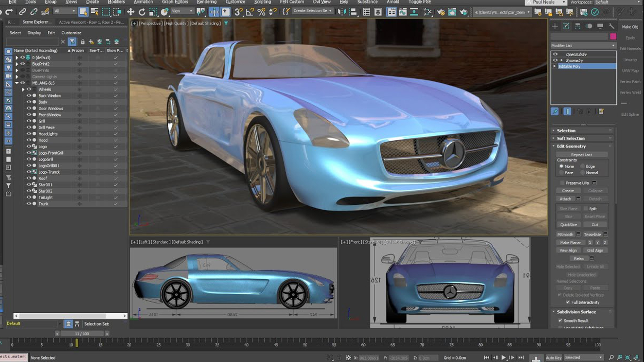Viewport: 644px width, 362px height.
Task: Click the Mirror tool icon
Action: coord(341,12)
